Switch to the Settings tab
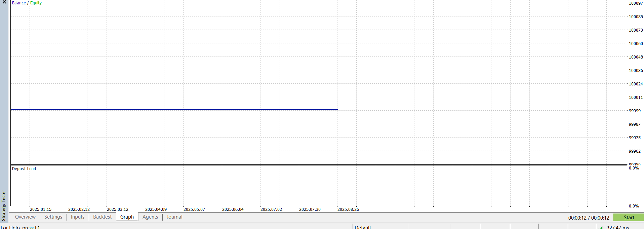 pos(53,217)
